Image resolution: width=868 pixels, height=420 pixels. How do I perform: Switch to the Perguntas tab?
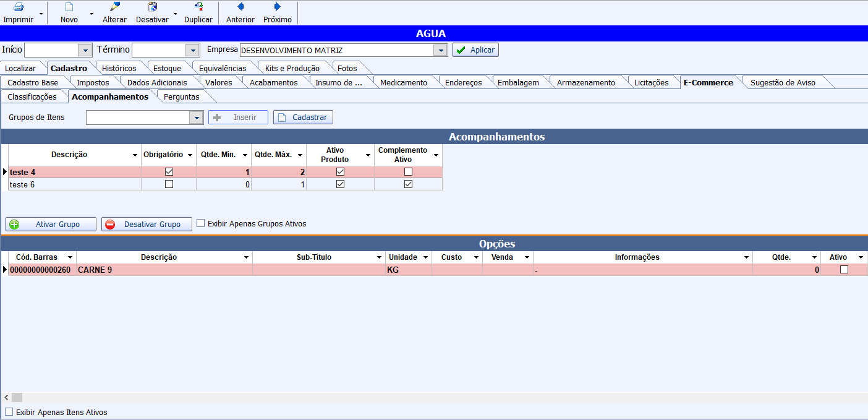[x=181, y=96]
